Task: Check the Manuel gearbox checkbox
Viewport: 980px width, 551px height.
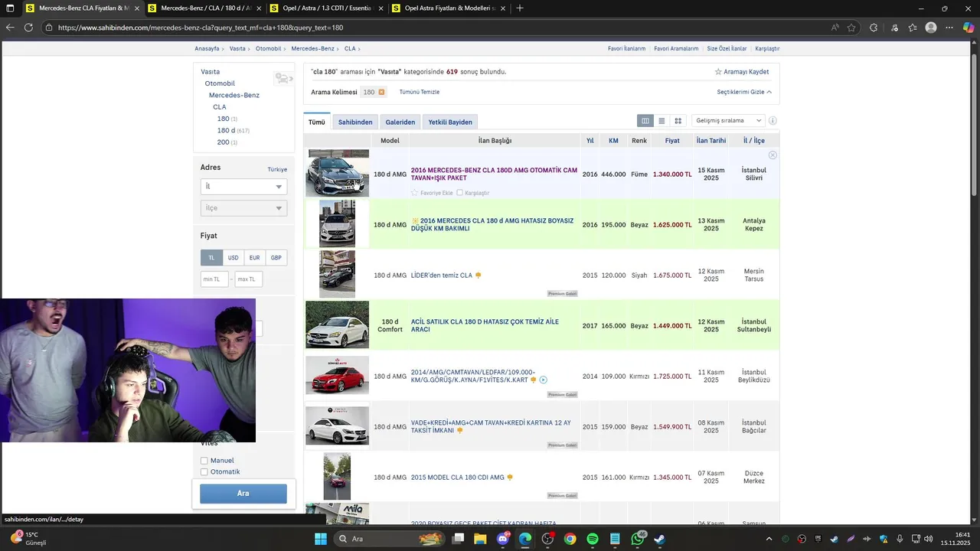Action: pos(204,461)
